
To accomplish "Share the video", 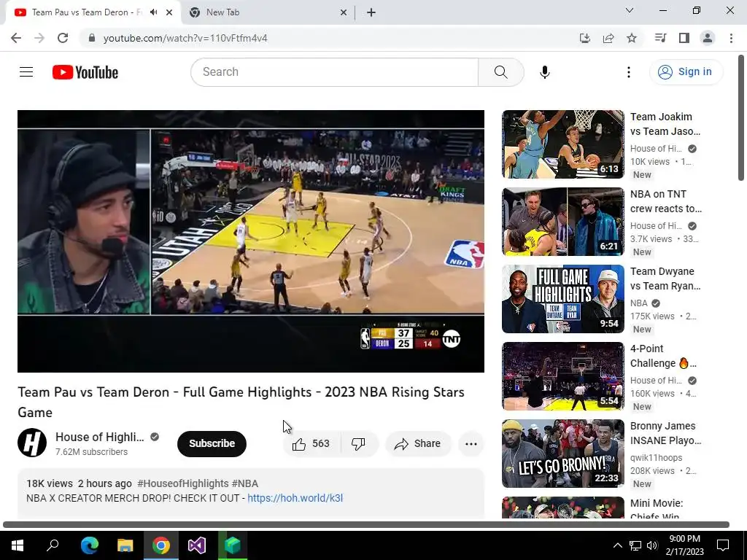I will coord(418,444).
